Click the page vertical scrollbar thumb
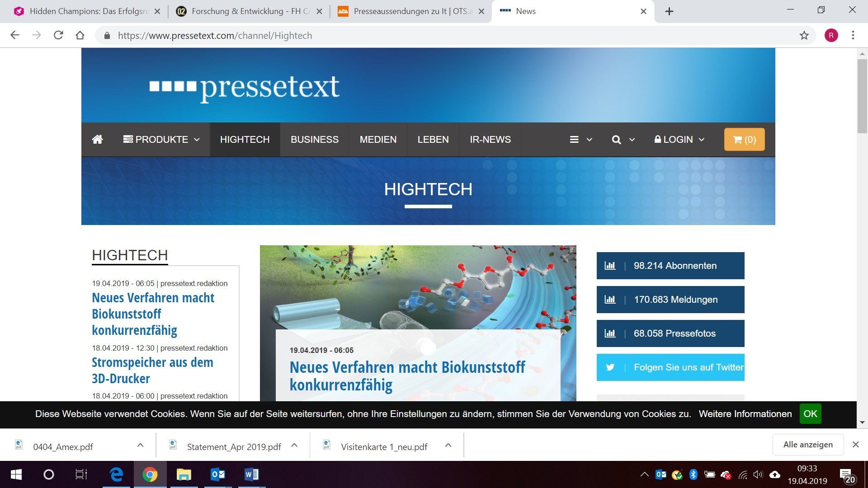 point(862,96)
